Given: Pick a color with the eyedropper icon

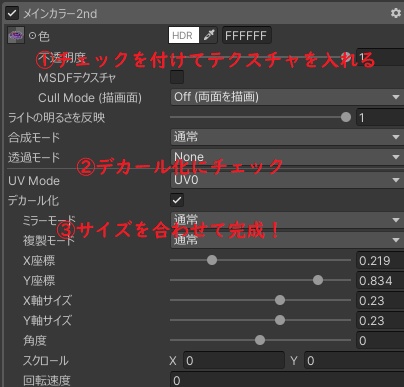Looking at the screenshot, I should 209,35.
